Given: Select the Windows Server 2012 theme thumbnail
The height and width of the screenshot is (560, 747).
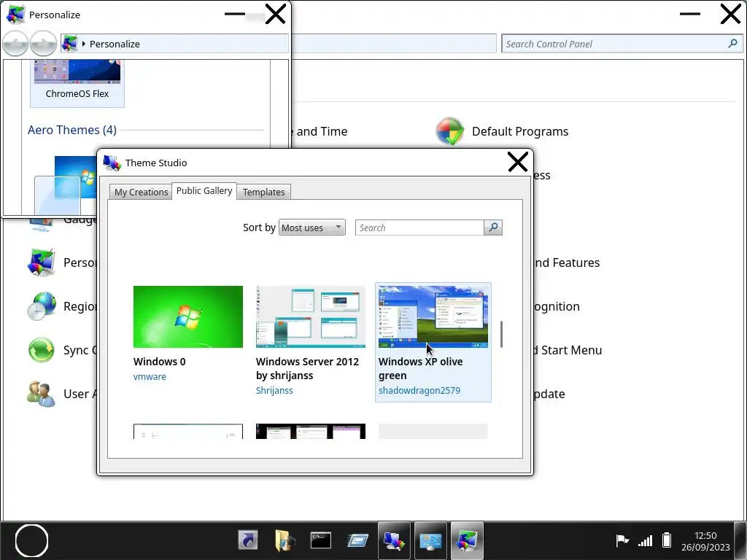Looking at the screenshot, I should pyautogui.click(x=311, y=316).
